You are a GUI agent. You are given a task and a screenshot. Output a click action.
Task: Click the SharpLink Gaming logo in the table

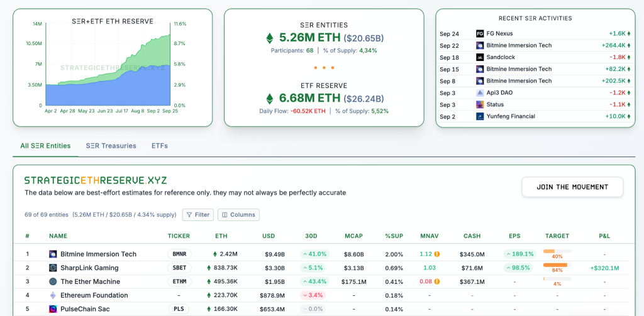point(53,268)
